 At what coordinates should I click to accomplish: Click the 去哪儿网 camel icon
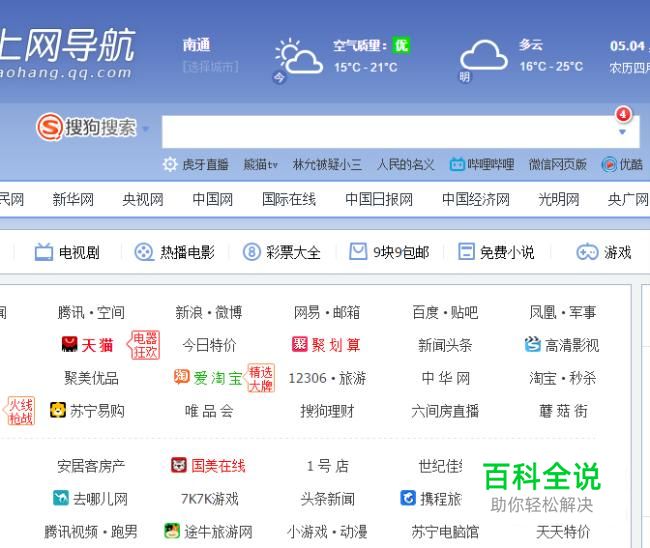(61, 498)
